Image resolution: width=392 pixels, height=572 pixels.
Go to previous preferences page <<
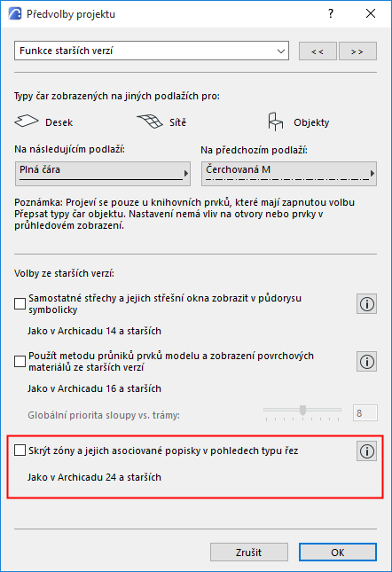[318, 51]
